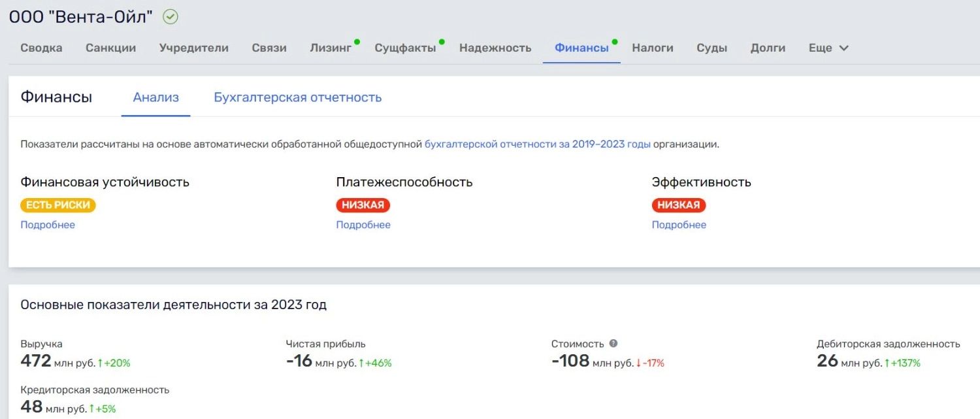Click the +137% receivables change indicator
Screen dimensions: 980x419
(902, 363)
